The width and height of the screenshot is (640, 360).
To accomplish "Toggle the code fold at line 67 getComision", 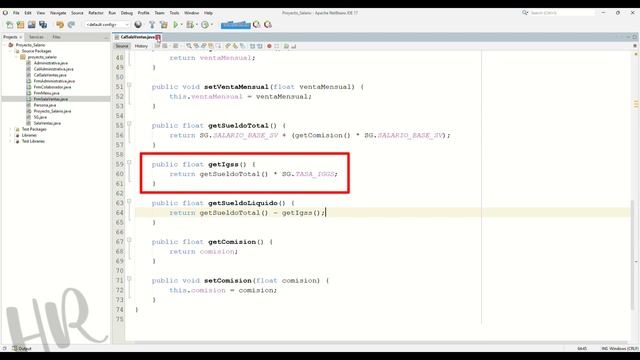I will click(x=129, y=240).
